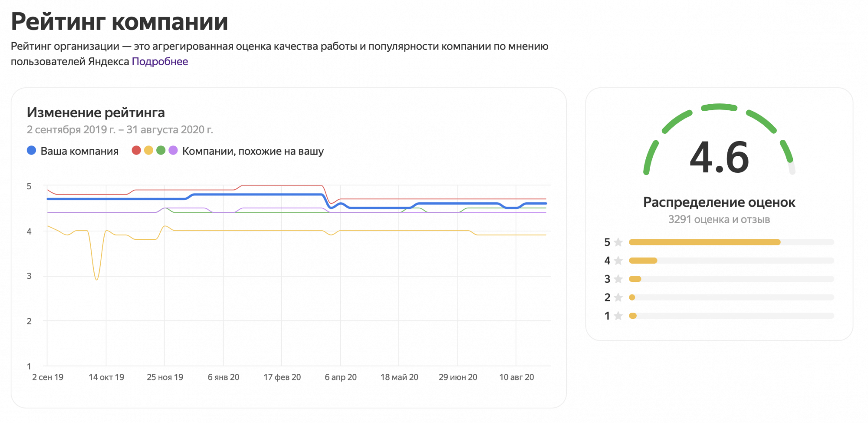The height and width of the screenshot is (423, 868).
Task: Click the star icon next to rating 3
Action: coord(618,279)
